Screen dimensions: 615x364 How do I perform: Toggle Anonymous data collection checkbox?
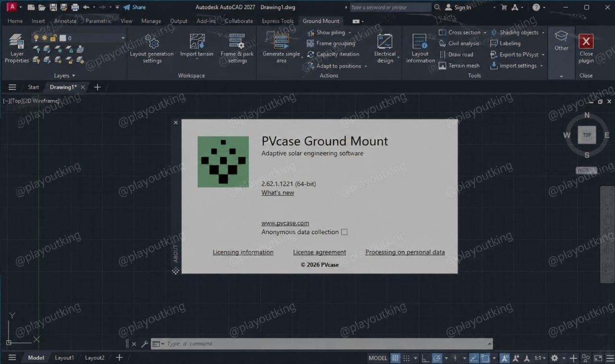(x=344, y=232)
